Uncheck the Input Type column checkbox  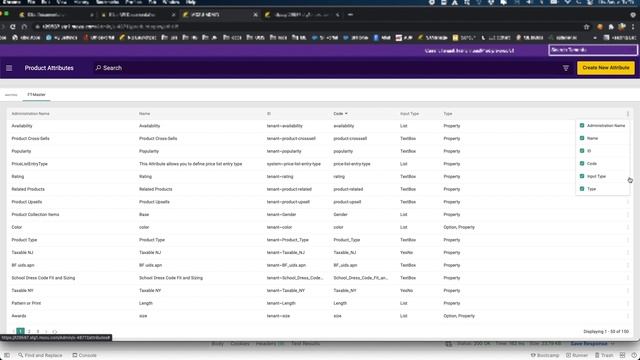click(582, 176)
